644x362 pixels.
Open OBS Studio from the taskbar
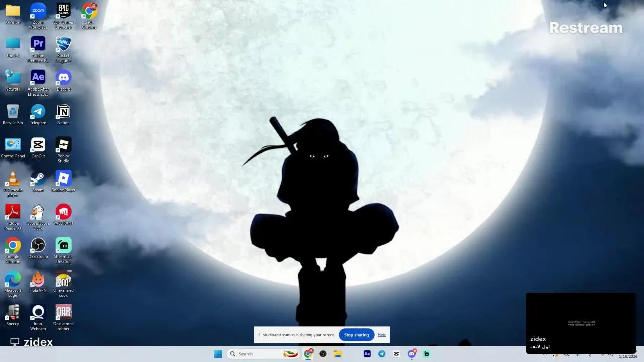[323, 354]
